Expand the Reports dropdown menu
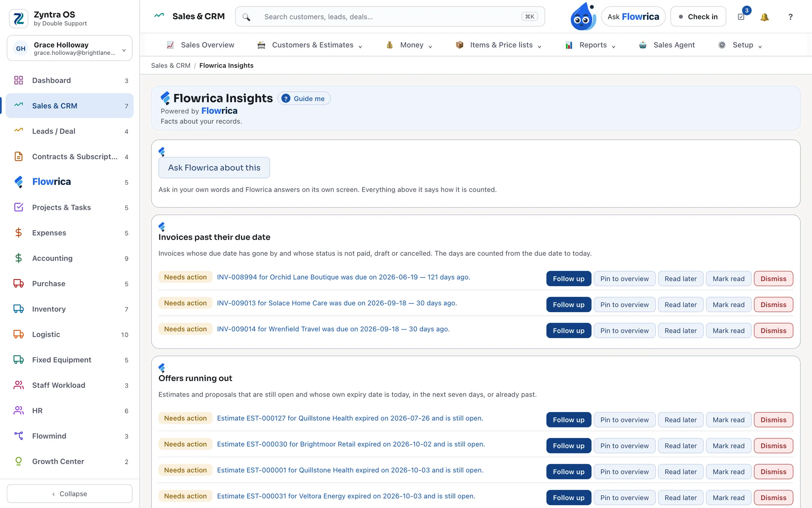The height and width of the screenshot is (508, 812). [x=590, y=45]
